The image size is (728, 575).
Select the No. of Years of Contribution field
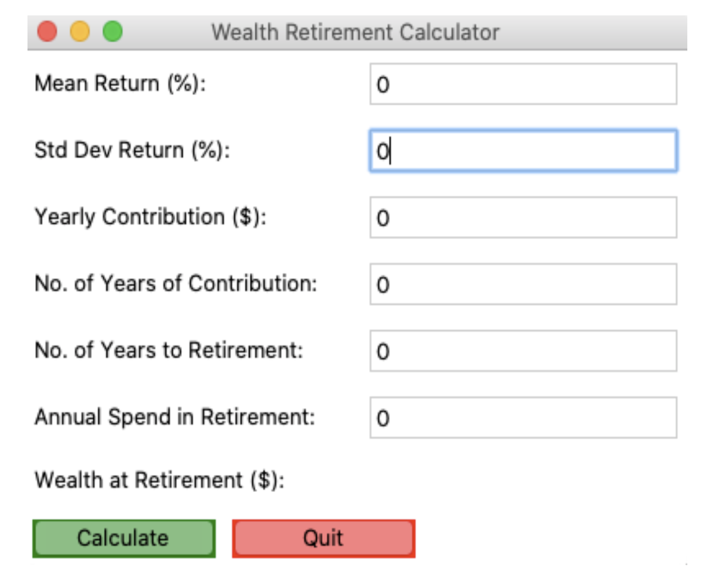[x=522, y=285]
